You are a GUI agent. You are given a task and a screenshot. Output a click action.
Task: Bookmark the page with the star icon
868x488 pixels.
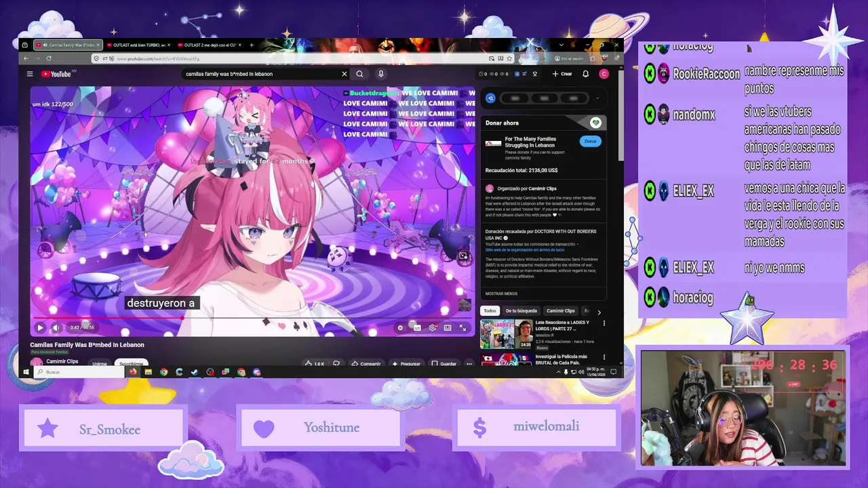(510, 58)
